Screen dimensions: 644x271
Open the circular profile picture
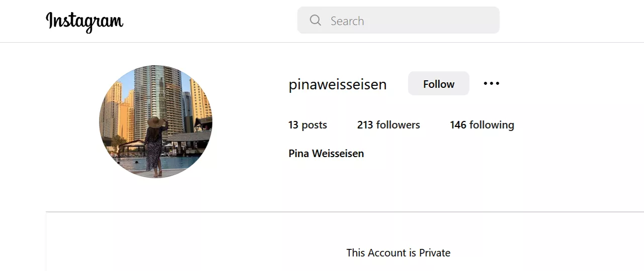(155, 121)
